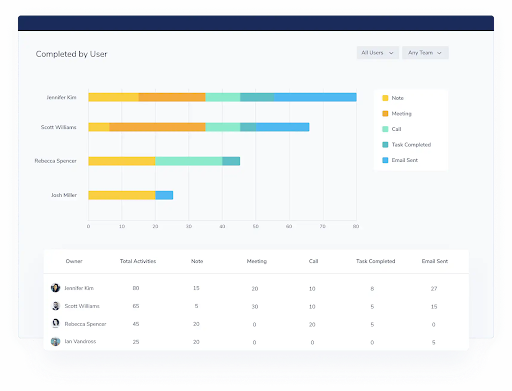This screenshot has width=512, height=391.
Task: Sort by Task Completed column header
Action: (x=376, y=261)
